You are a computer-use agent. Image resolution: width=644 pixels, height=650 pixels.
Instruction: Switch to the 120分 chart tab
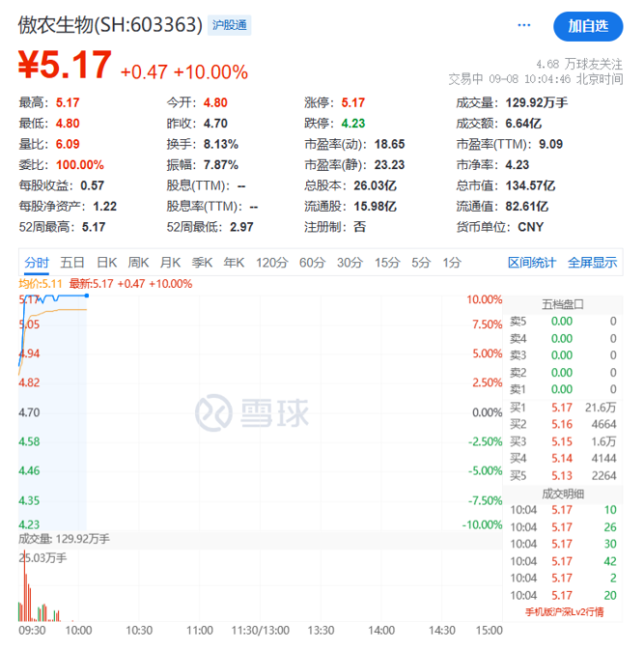(272, 263)
